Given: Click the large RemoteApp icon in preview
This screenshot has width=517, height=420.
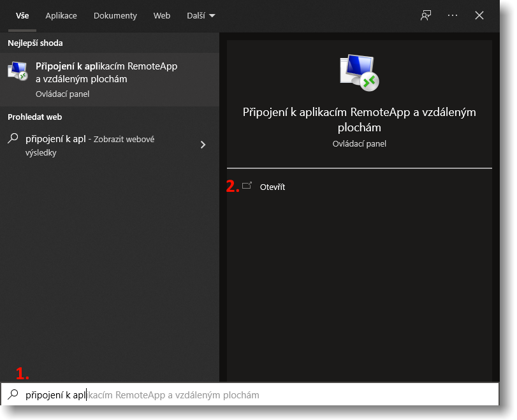Looking at the screenshot, I should tap(360, 73).
